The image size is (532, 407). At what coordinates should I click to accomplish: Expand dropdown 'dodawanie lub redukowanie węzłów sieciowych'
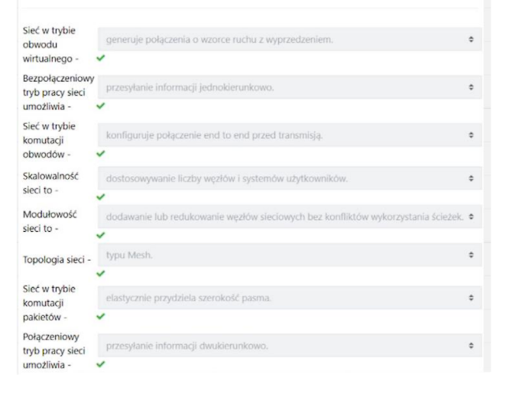pyautogui.click(x=290, y=217)
